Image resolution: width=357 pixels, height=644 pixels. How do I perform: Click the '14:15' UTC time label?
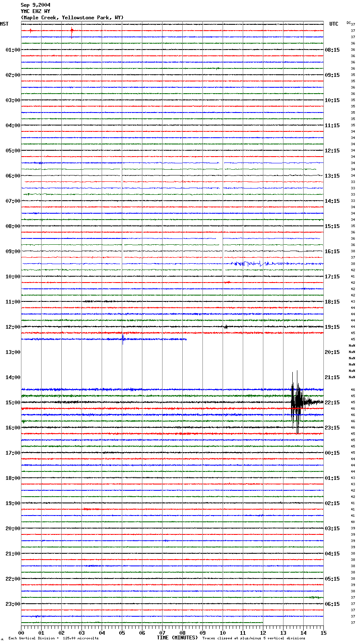click(332, 201)
